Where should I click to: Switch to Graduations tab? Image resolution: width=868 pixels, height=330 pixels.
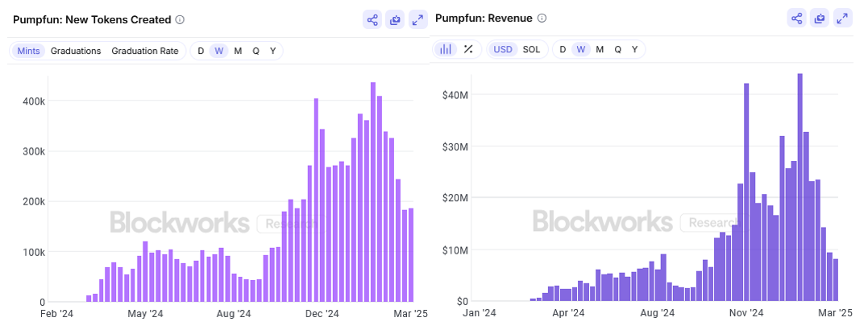[76, 51]
